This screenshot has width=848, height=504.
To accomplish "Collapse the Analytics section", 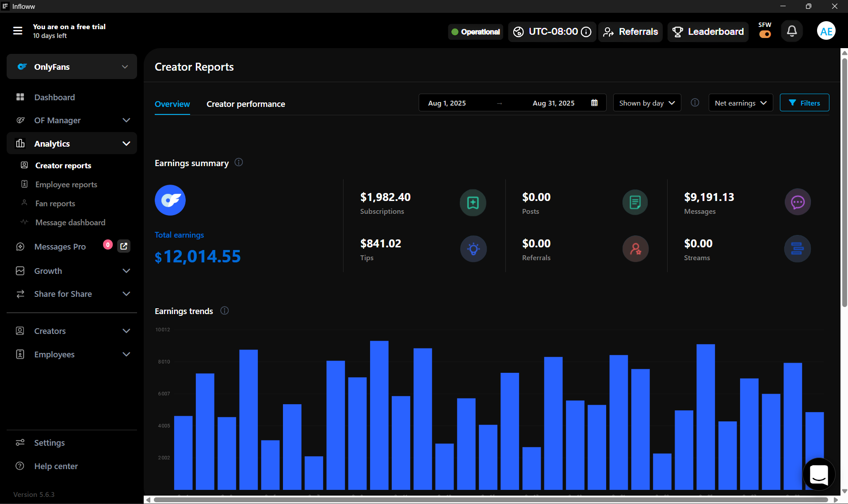I will [126, 143].
